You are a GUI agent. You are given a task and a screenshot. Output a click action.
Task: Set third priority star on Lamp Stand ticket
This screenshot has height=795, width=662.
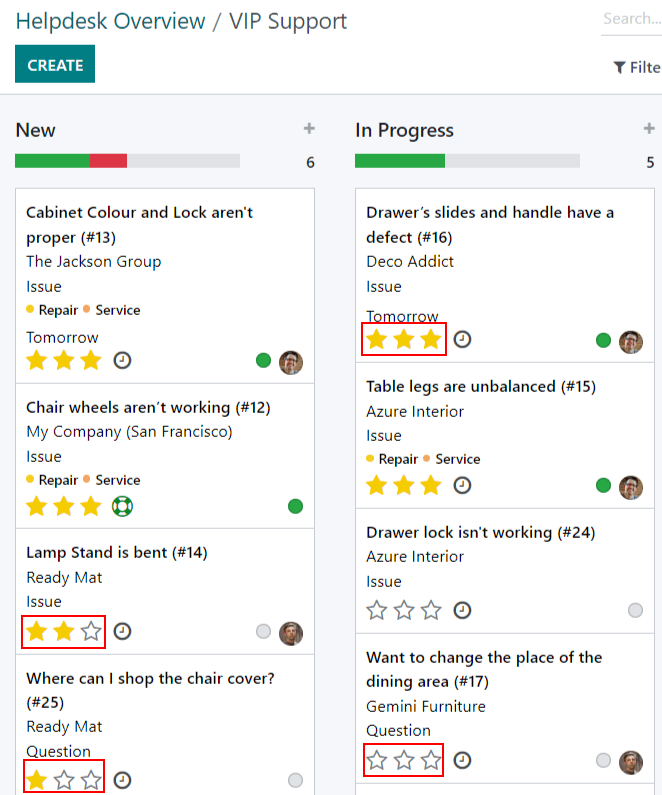(91, 631)
